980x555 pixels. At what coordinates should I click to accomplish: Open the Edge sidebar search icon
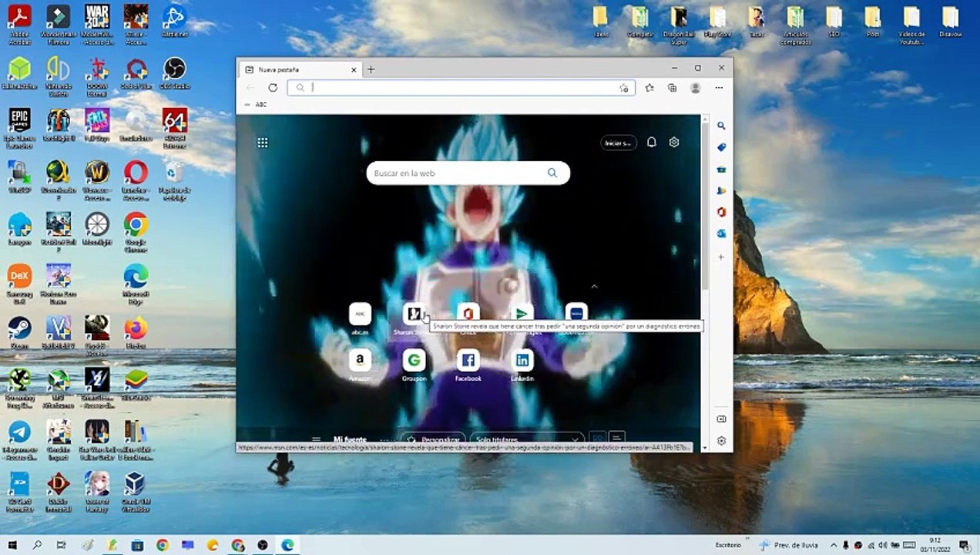[x=721, y=126]
